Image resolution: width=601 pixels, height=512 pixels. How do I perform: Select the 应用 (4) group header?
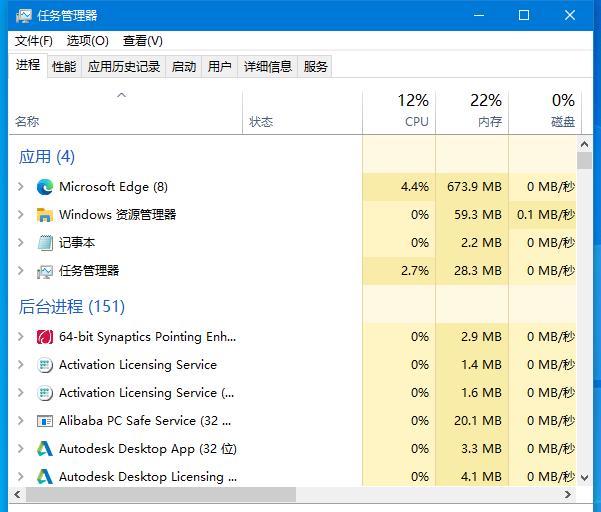[x=47, y=157]
